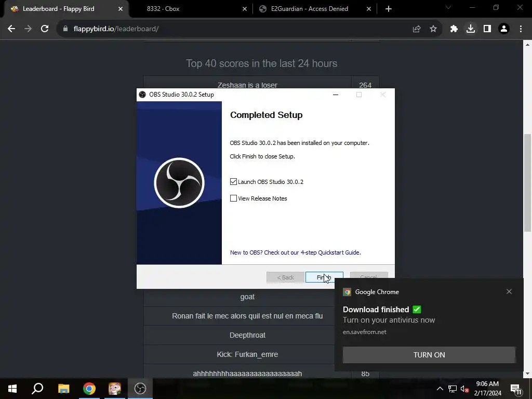
Task: Click the Top 40 scores heading
Action: click(262, 63)
